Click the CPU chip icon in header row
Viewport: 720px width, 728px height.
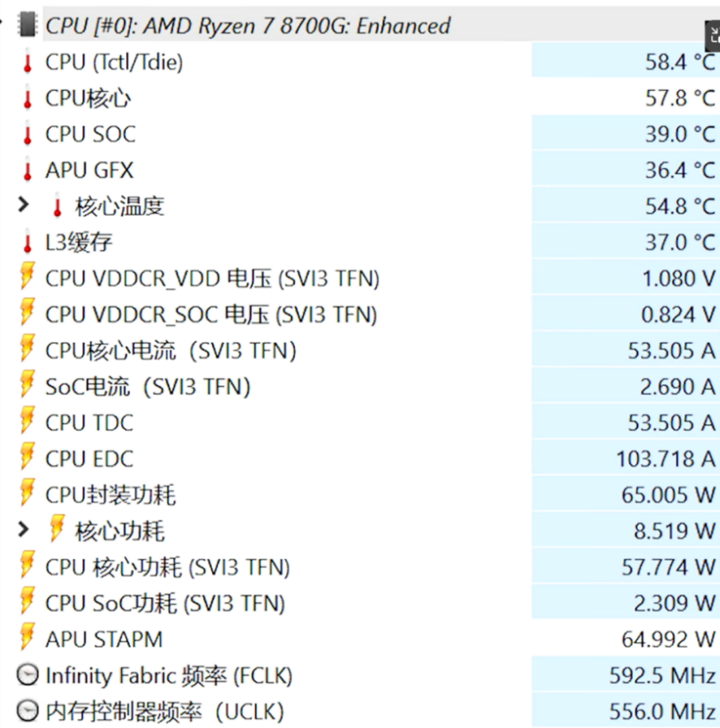tap(27, 24)
